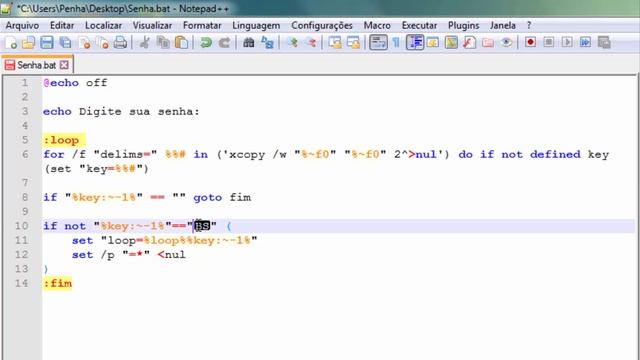Open the Plugins menu
Viewport: 640px width, 360px height.
click(x=463, y=25)
